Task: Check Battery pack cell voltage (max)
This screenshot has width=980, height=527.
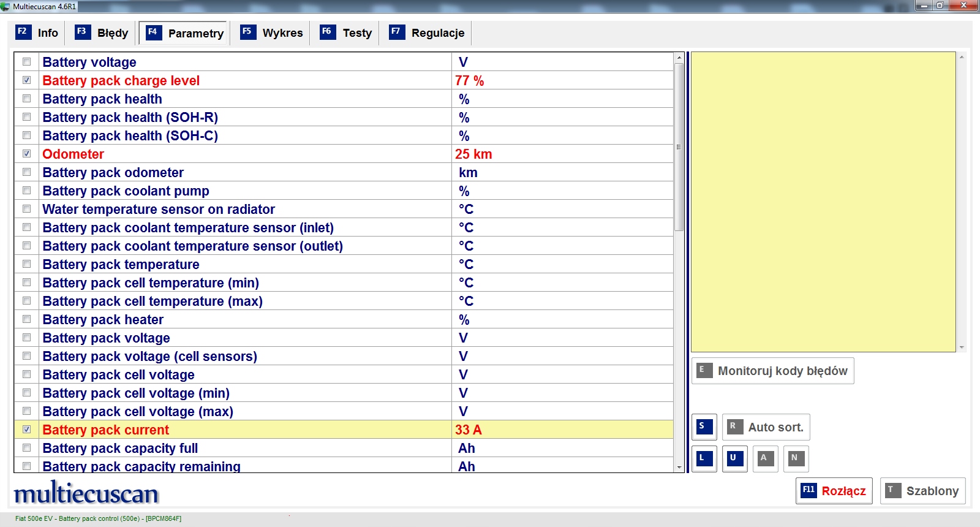Action: pos(26,411)
